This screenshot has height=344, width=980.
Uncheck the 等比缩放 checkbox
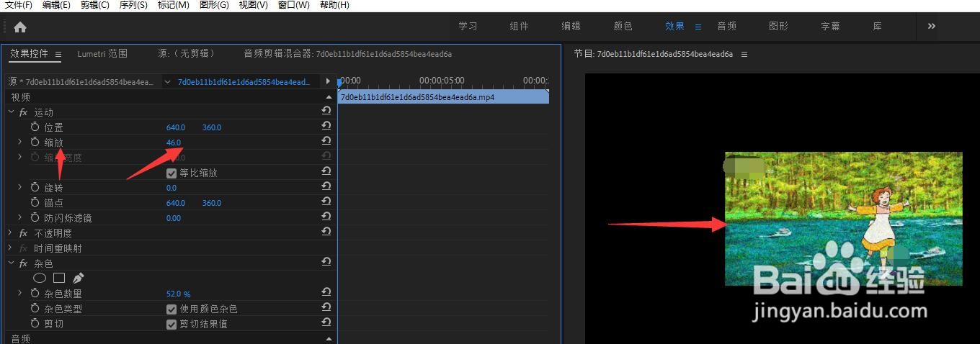(x=171, y=173)
